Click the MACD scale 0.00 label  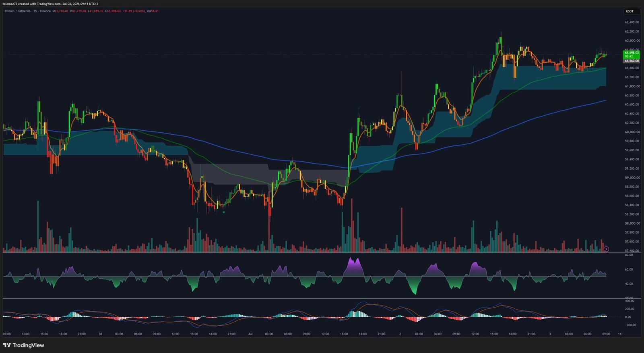628,317
